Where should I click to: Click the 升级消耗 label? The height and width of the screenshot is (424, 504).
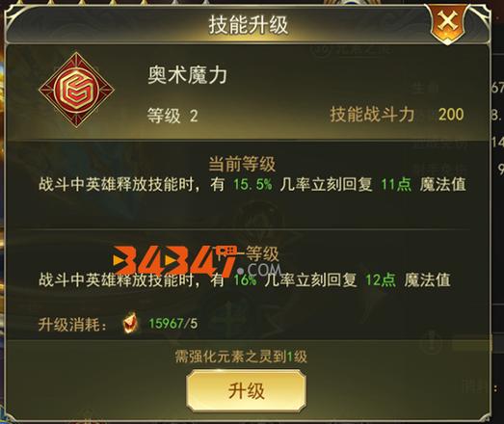pyautogui.click(x=72, y=325)
